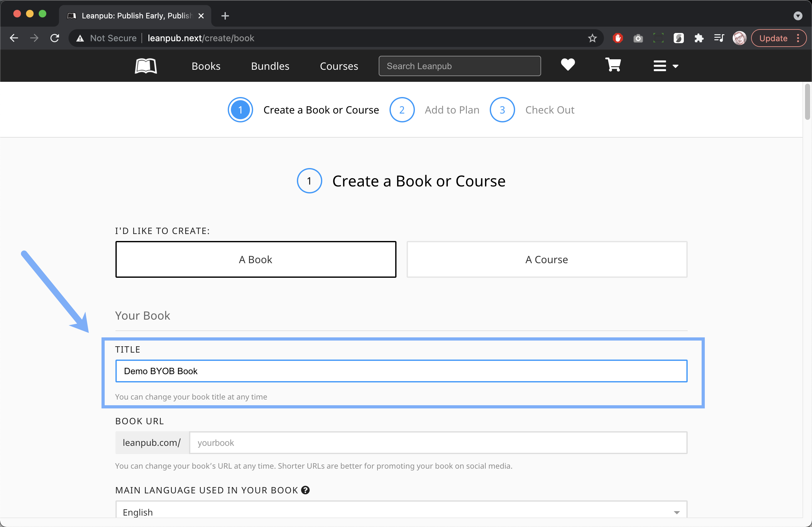Click the camera screenshot extension icon
The image size is (812, 527).
pos(638,38)
